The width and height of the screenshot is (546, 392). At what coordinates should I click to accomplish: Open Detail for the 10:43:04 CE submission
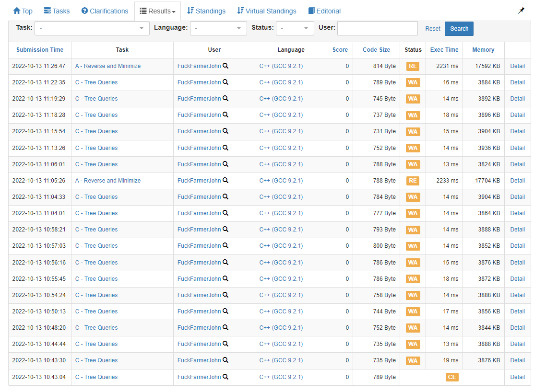point(517,377)
